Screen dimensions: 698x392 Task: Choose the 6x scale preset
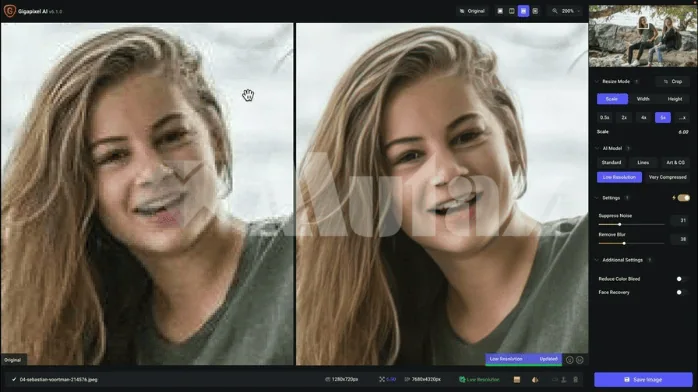click(663, 117)
